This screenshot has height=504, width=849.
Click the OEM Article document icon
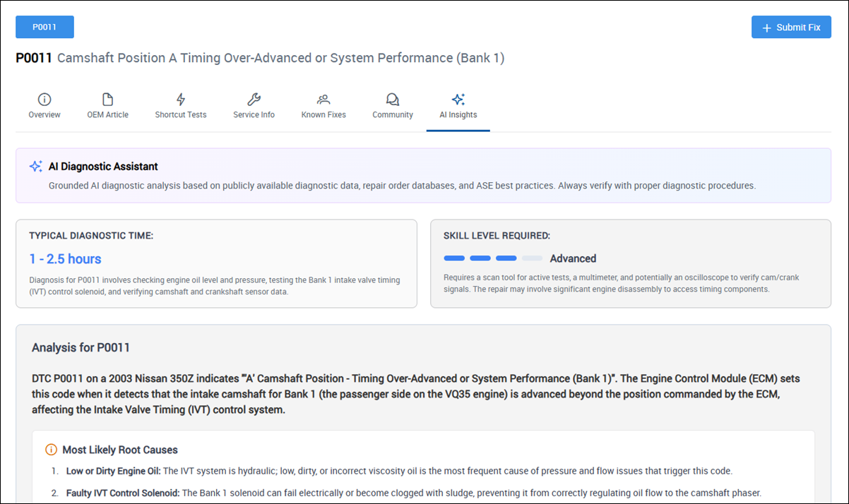coord(107,99)
